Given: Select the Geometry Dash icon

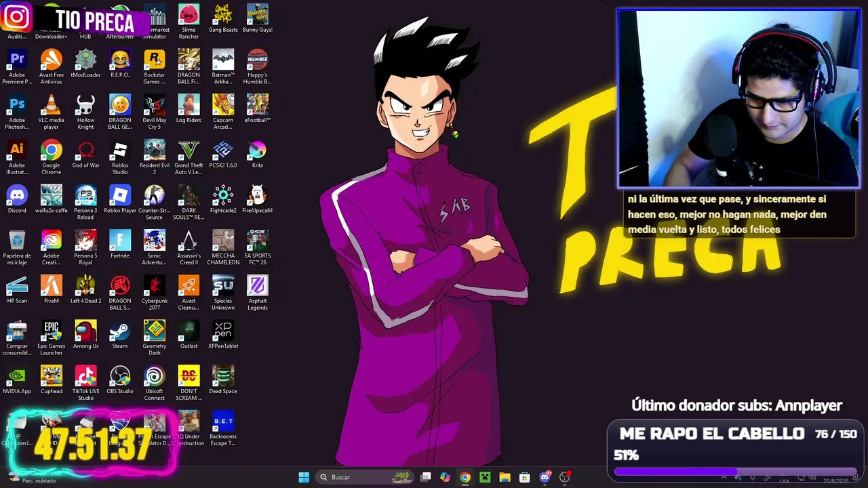Looking at the screenshot, I should (154, 339).
